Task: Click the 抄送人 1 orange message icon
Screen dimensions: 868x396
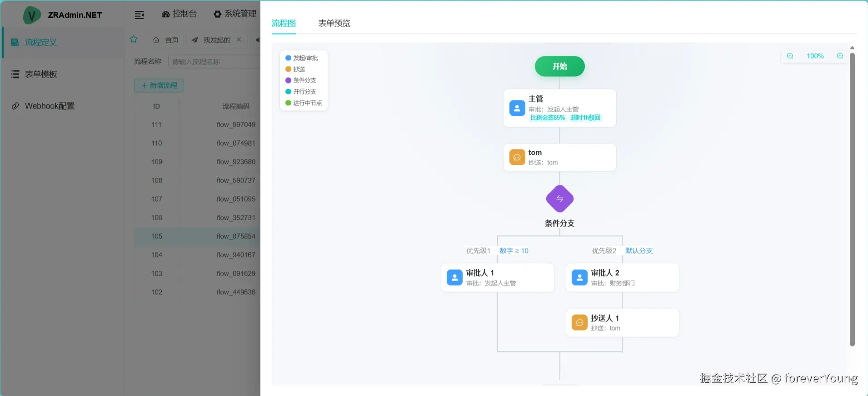Action: point(579,322)
